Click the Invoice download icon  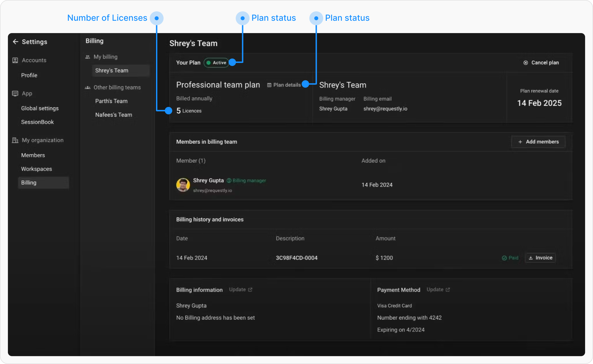pos(530,258)
